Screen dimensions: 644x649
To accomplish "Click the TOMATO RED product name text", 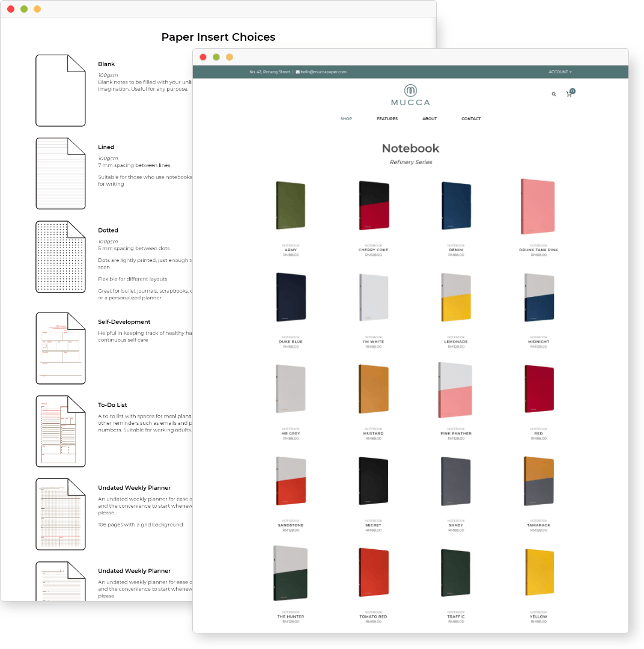I will pos(373,617).
